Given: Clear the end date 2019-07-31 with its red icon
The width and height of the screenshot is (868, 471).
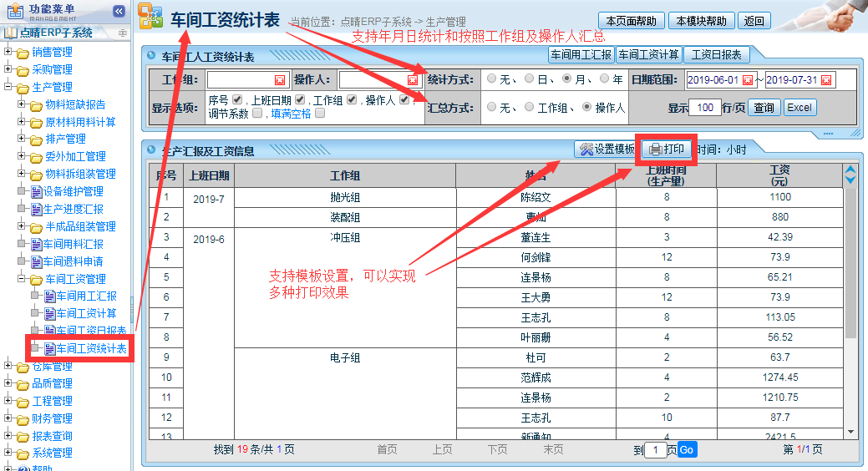Looking at the screenshot, I should click(826, 80).
